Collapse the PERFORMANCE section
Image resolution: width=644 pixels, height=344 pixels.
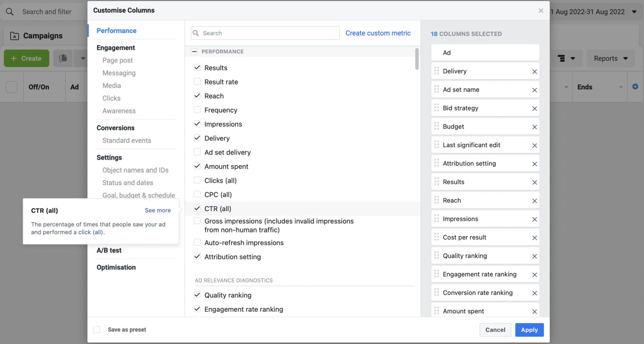click(x=194, y=51)
